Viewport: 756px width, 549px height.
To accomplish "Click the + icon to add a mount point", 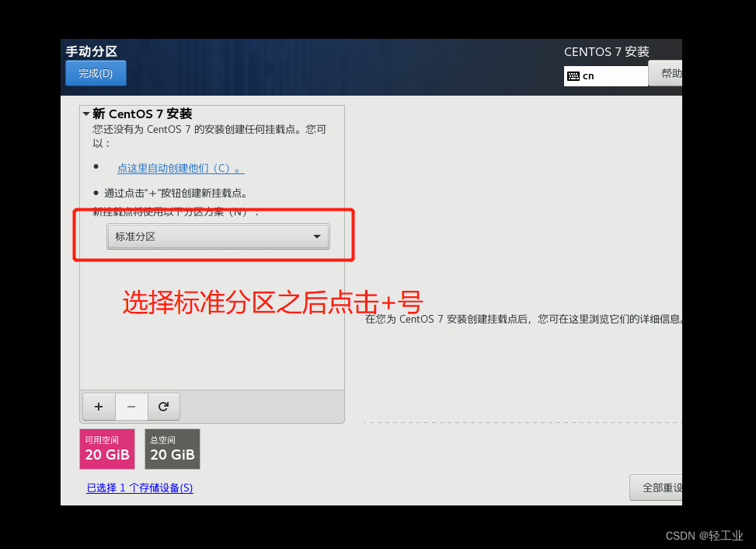I will tap(98, 406).
